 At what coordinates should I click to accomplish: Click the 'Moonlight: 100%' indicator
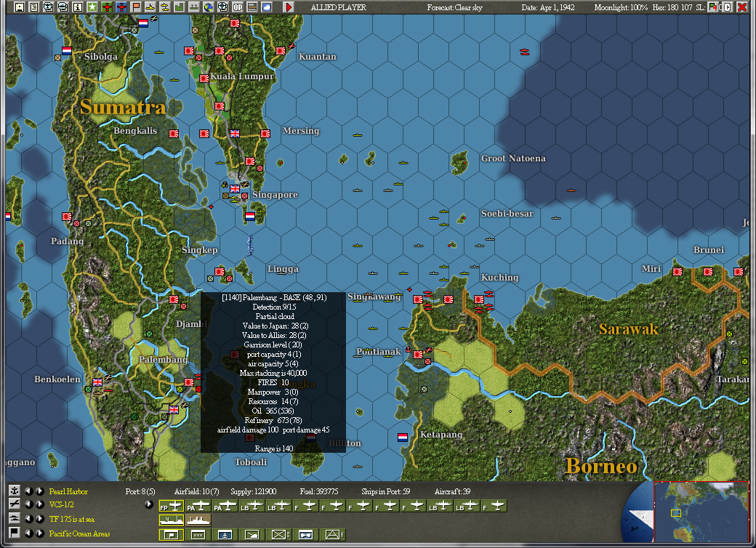pyautogui.click(x=621, y=7)
